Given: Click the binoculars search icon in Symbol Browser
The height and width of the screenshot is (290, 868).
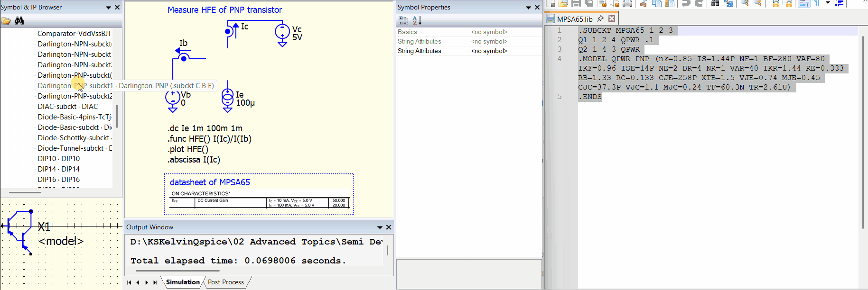Looking at the screenshot, I should pyautogui.click(x=19, y=21).
